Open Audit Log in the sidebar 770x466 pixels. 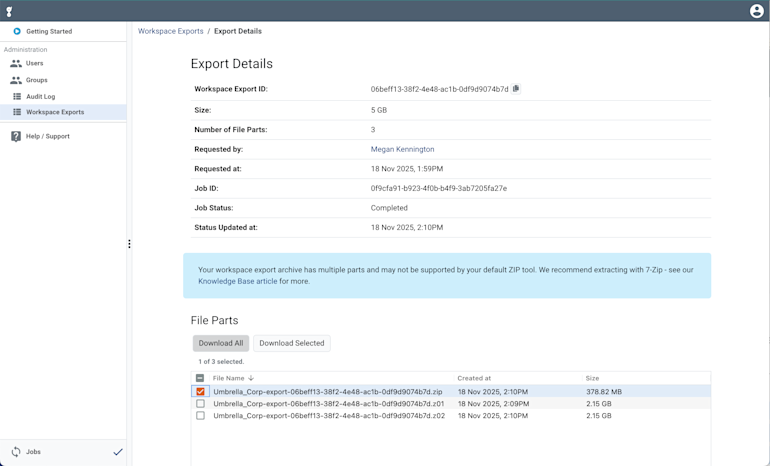coord(40,97)
